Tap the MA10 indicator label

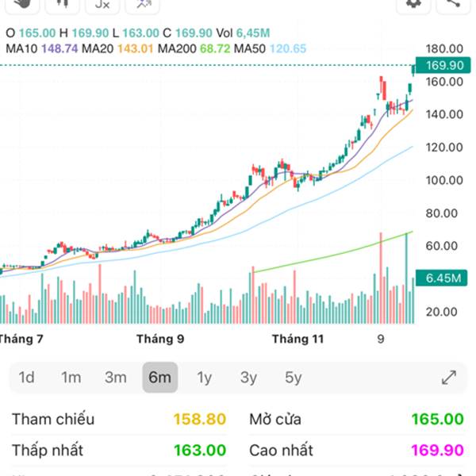(x=34, y=49)
